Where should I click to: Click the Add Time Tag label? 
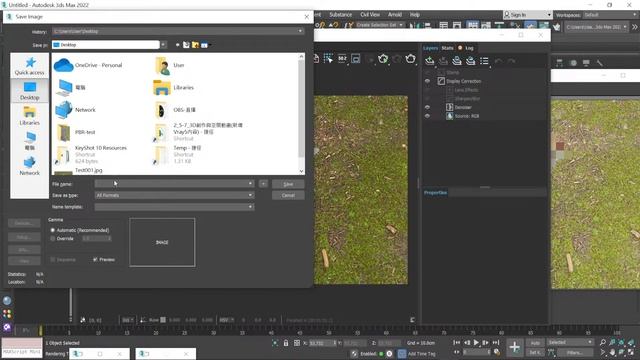click(x=422, y=353)
